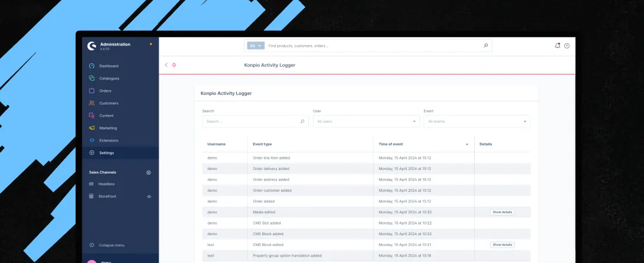Viewport: 644px width, 263px height.
Task: Expand the All search type selector
Action: (x=256, y=46)
